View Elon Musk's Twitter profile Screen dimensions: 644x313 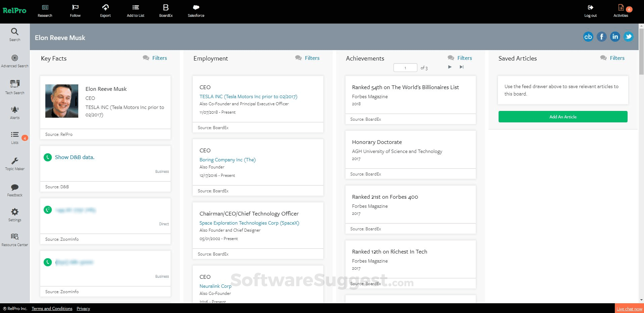628,37
